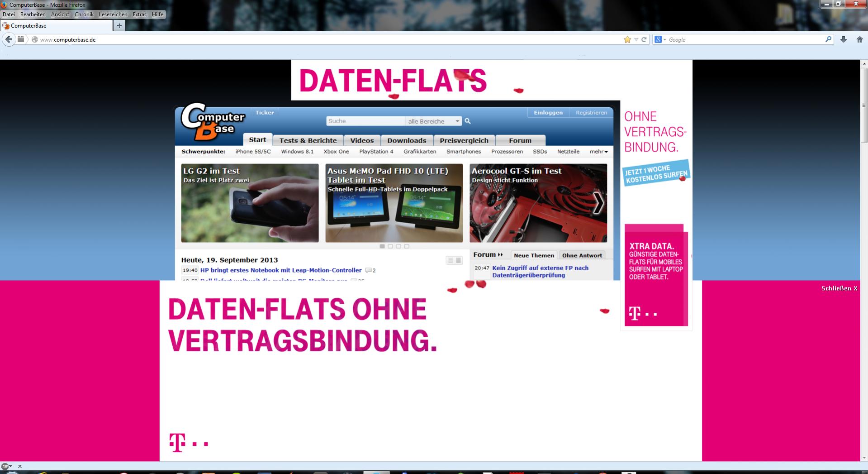The height and width of the screenshot is (474, 868).
Task: Click the Ticker link
Action: pos(265,113)
